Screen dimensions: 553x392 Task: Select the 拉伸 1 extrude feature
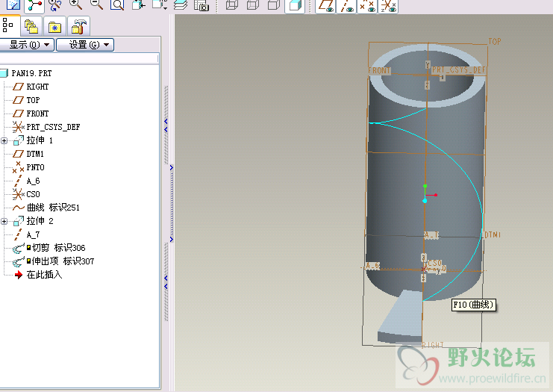pyautogui.click(x=40, y=140)
